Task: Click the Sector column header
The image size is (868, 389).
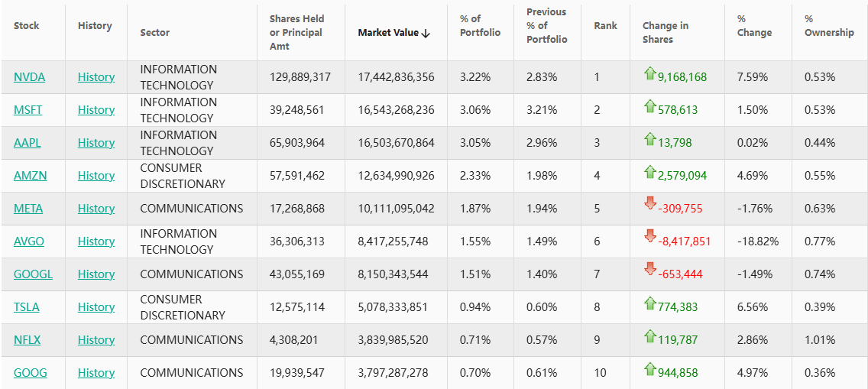Action: click(x=155, y=33)
